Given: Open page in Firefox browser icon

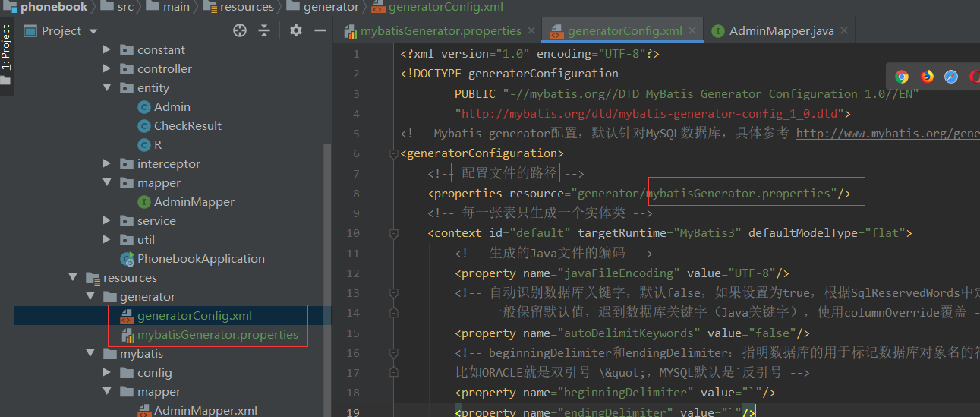Looking at the screenshot, I should click(927, 76).
